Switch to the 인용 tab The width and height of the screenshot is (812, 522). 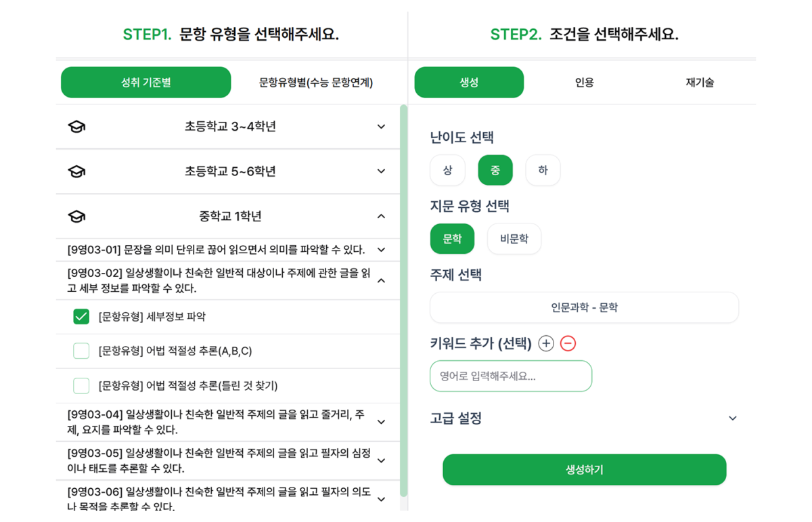click(584, 82)
